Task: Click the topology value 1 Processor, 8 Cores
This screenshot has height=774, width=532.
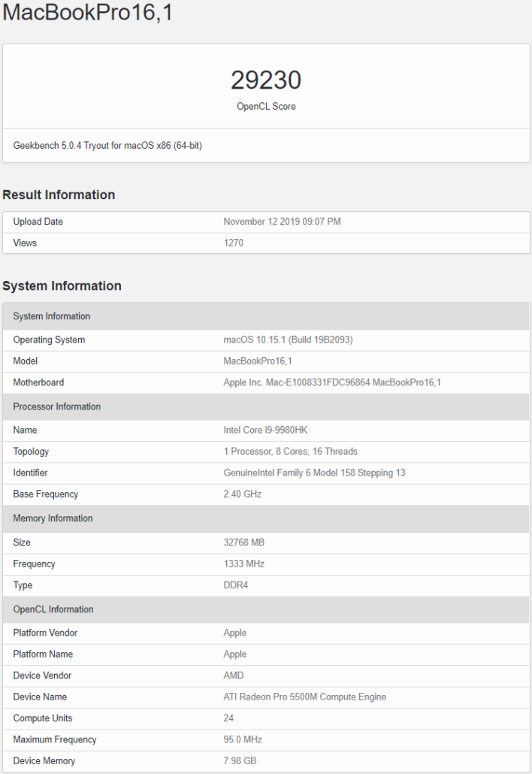Action: tap(290, 452)
